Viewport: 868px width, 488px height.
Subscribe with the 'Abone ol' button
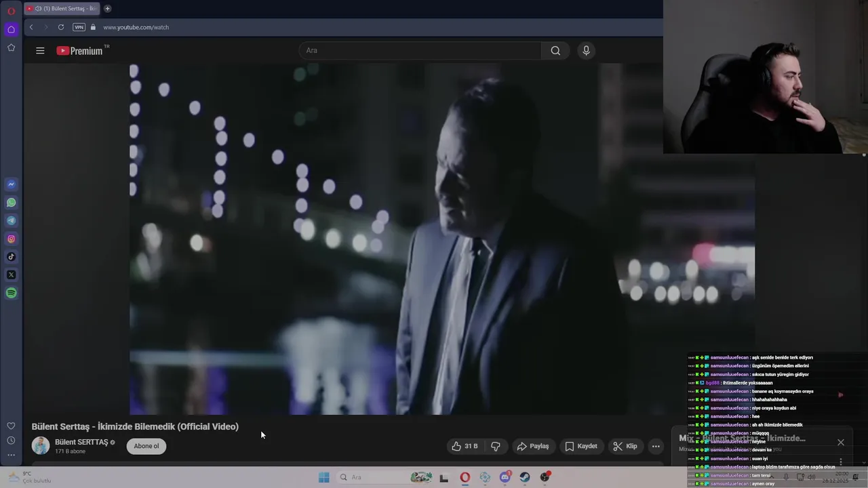click(x=146, y=446)
